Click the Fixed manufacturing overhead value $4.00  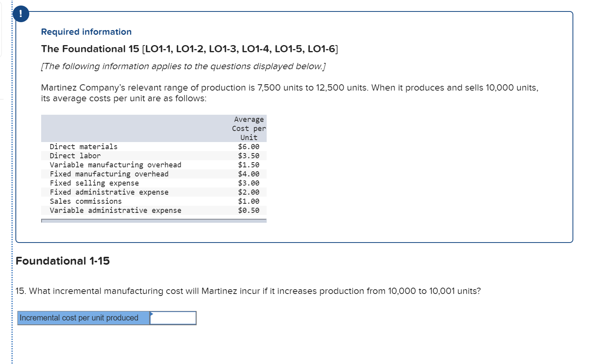(x=248, y=174)
